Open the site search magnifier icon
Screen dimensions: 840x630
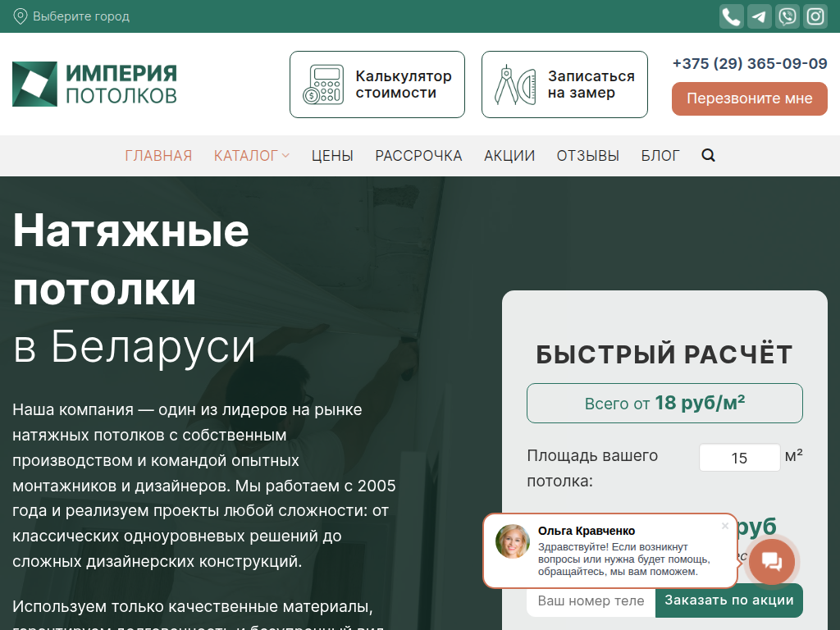tap(707, 155)
